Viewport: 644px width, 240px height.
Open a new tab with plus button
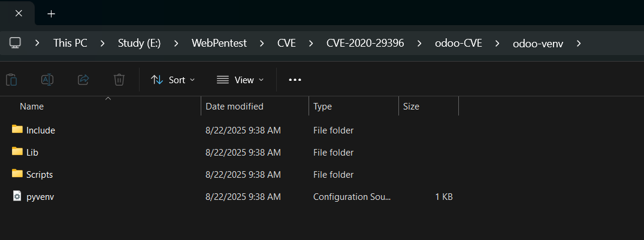point(51,13)
